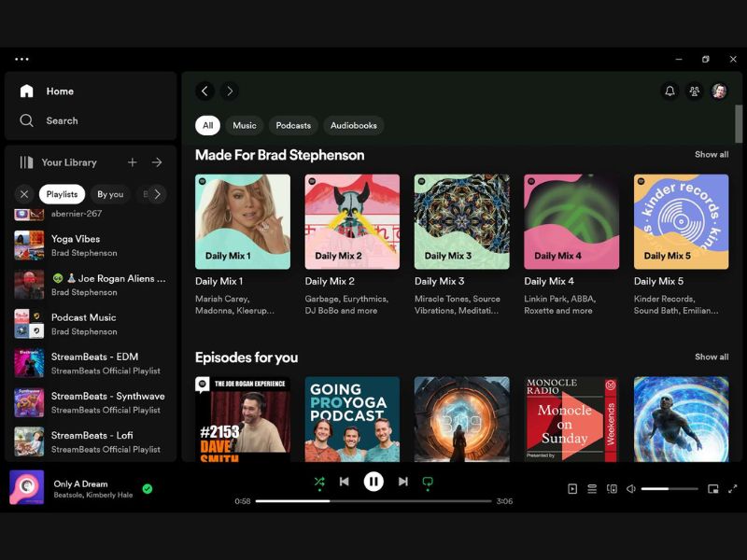Pause the current song
This screenshot has height=560, width=747.
point(373,482)
